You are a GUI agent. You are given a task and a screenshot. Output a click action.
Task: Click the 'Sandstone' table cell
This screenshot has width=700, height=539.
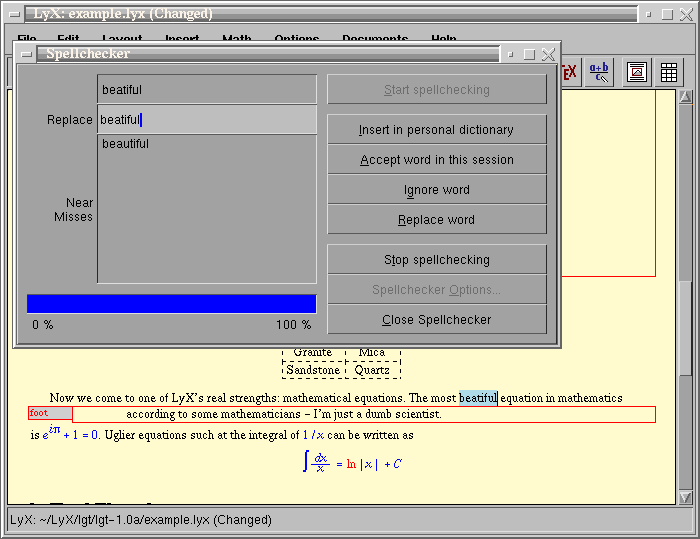313,370
